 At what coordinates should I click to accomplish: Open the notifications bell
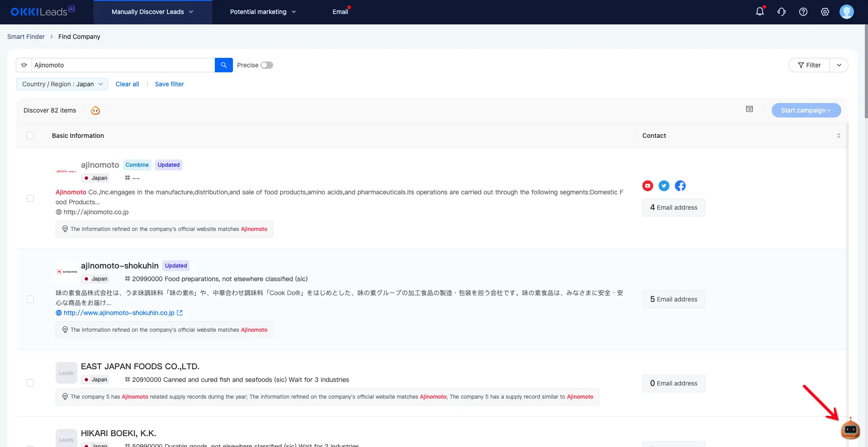[x=760, y=12]
